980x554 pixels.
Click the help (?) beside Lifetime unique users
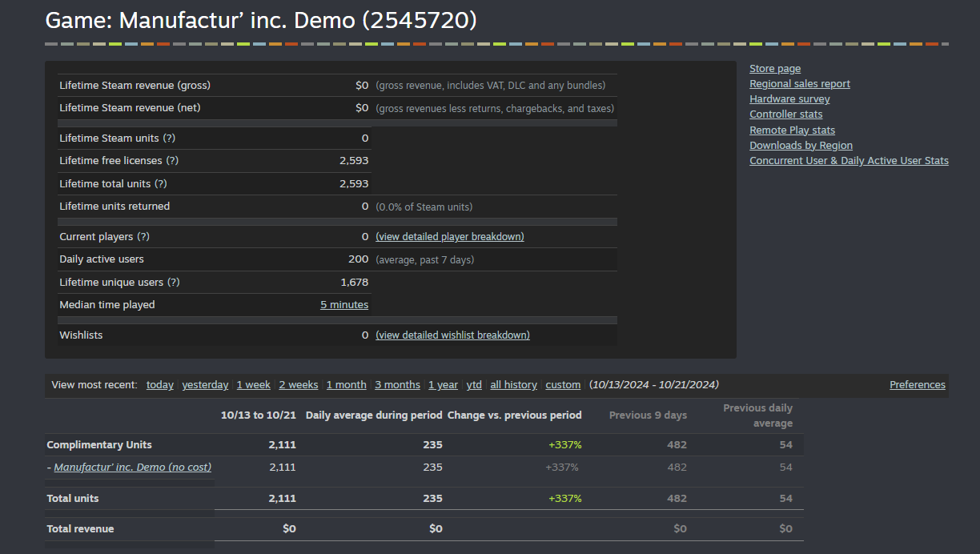[x=173, y=283]
